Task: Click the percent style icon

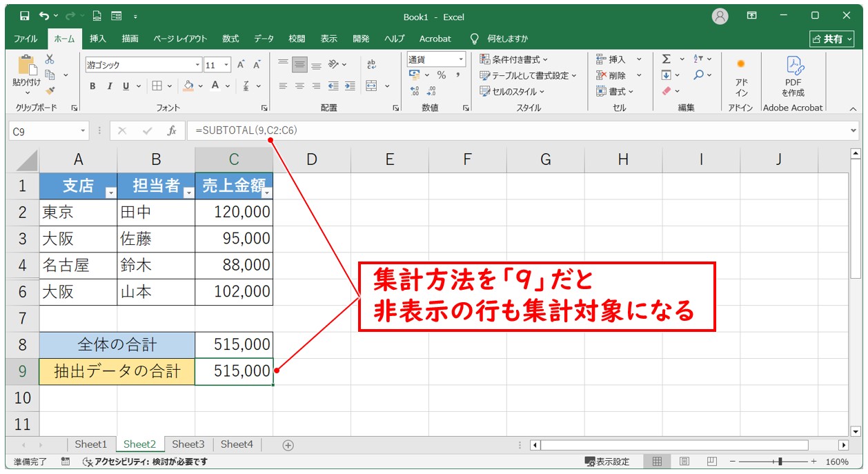Action: (x=441, y=75)
